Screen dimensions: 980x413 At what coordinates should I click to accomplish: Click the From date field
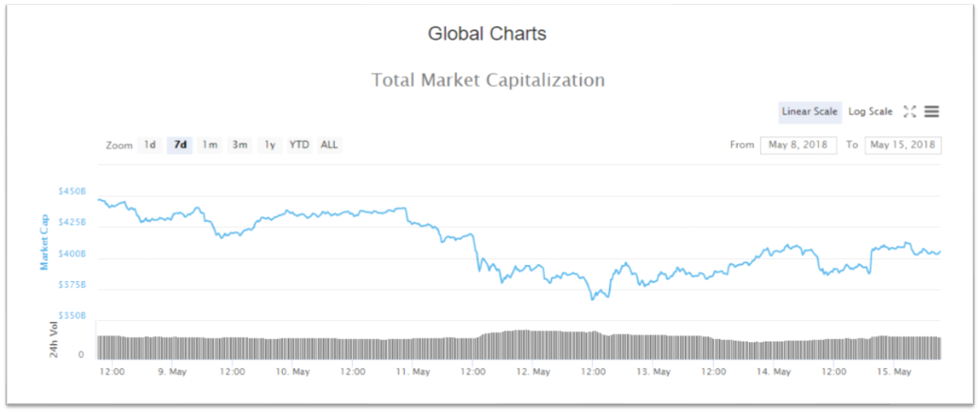click(x=798, y=146)
